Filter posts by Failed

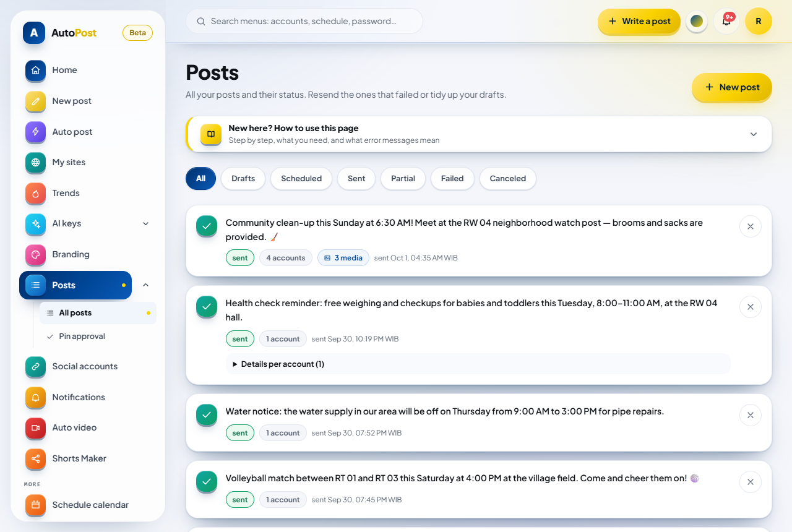pyautogui.click(x=452, y=178)
